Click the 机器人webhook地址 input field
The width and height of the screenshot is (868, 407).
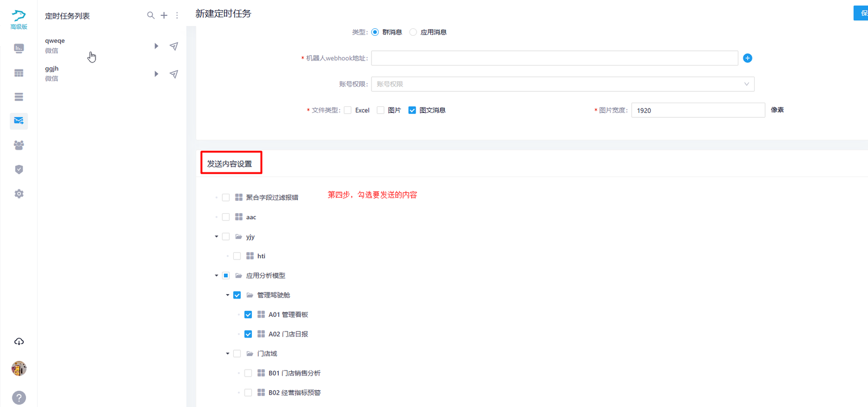click(554, 58)
